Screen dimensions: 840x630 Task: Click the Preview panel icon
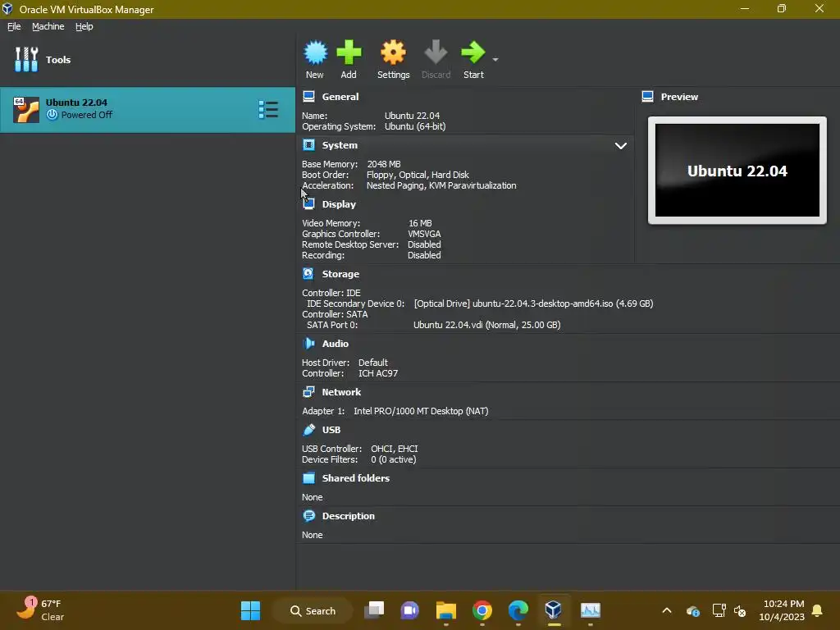(x=648, y=97)
